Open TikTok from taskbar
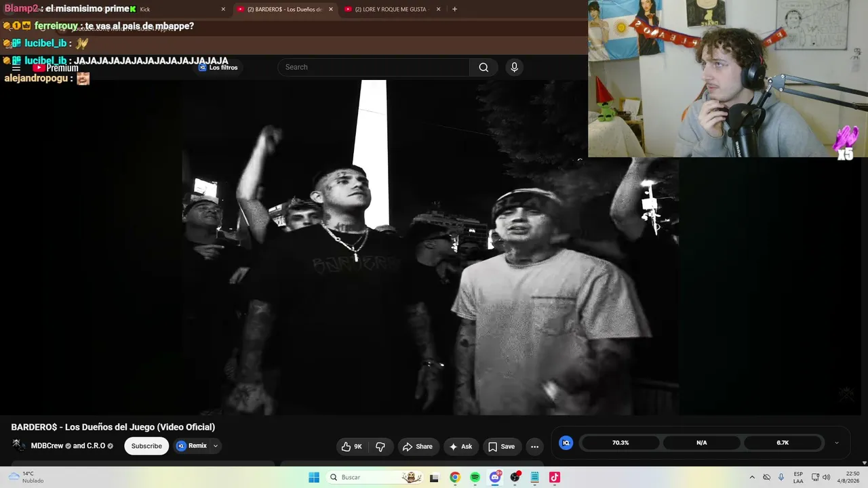The height and width of the screenshot is (488, 868). (x=555, y=477)
